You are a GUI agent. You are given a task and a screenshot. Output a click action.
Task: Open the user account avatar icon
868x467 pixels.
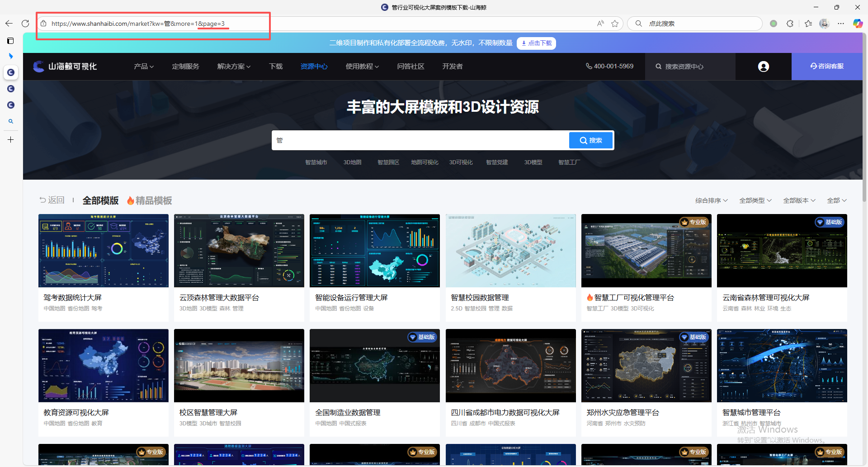point(763,67)
